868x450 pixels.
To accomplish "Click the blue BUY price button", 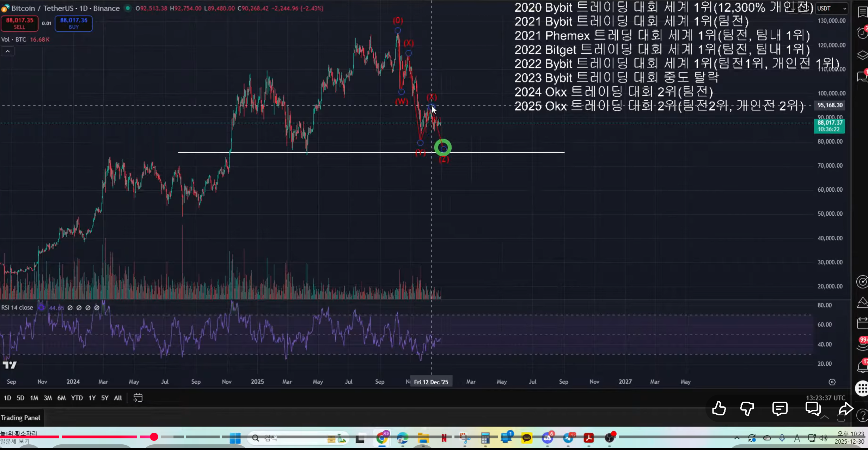I will [74, 23].
